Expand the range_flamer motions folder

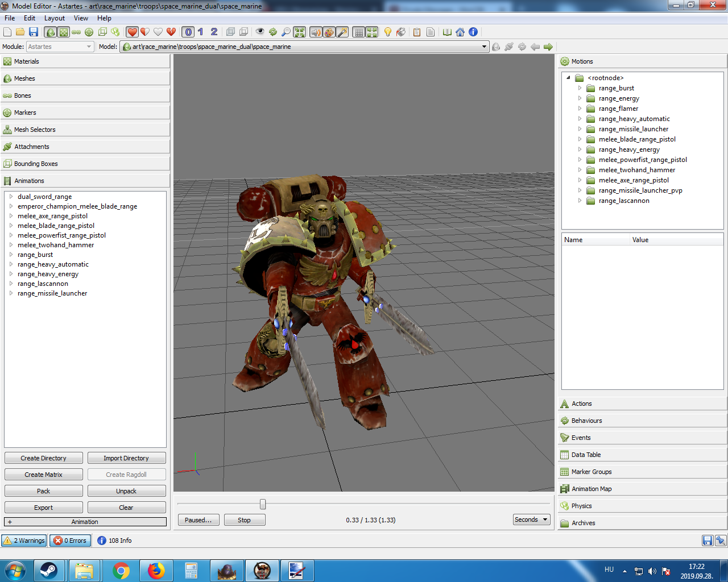tap(580, 109)
